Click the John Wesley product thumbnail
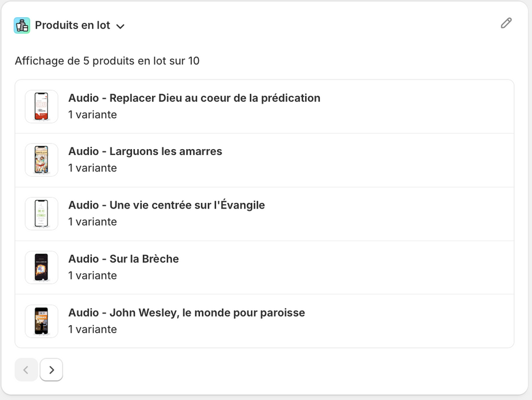Image resolution: width=532 pixels, height=400 pixels. click(x=41, y=321)
